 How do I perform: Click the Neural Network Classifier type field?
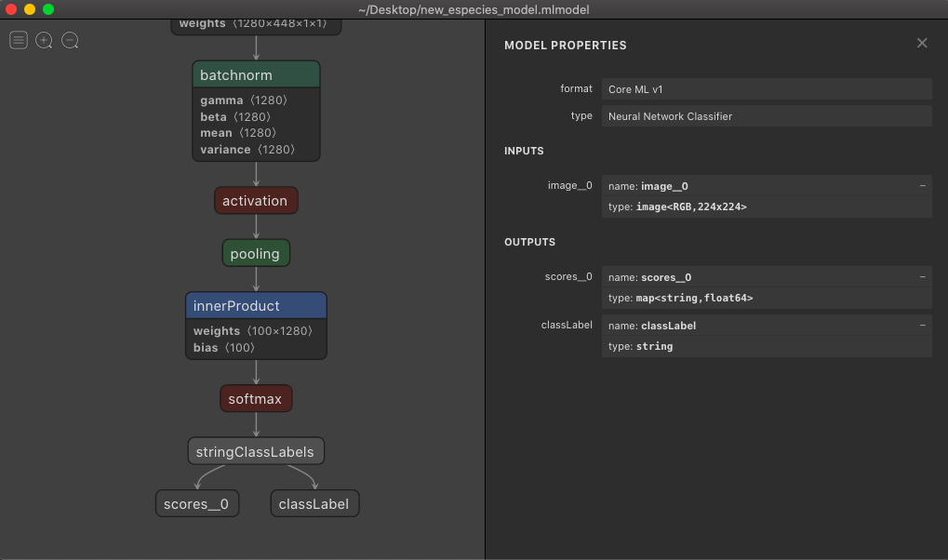767,115
